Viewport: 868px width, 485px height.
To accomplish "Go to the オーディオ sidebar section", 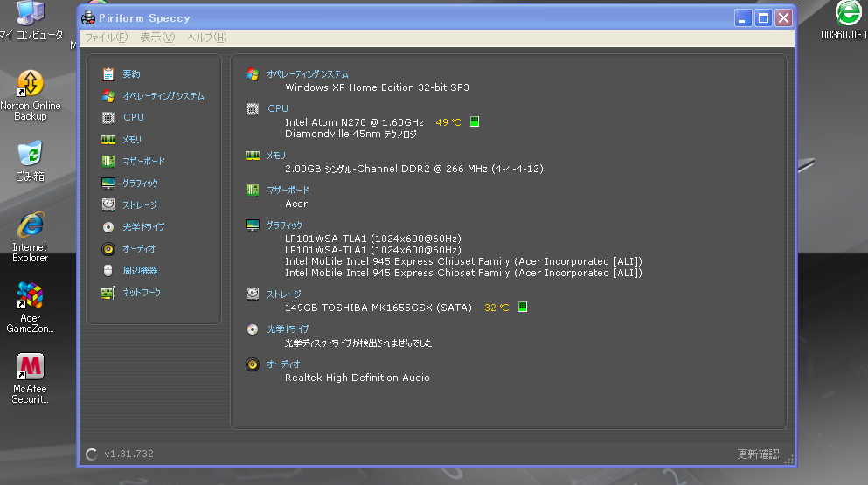I will click(139, 248).
